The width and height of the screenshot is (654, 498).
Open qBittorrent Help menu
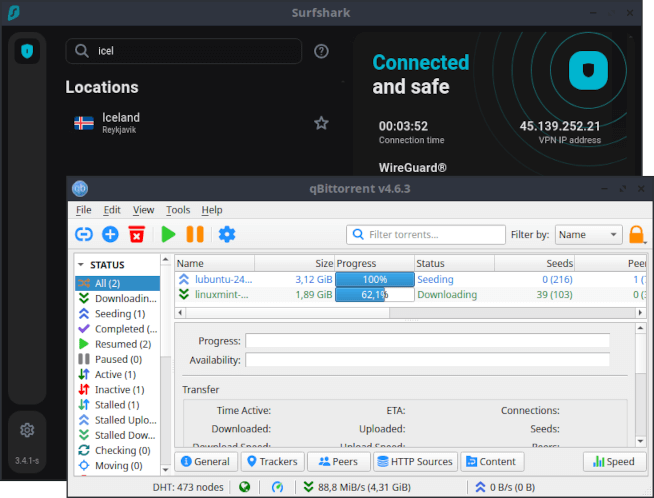click(212, 210)
